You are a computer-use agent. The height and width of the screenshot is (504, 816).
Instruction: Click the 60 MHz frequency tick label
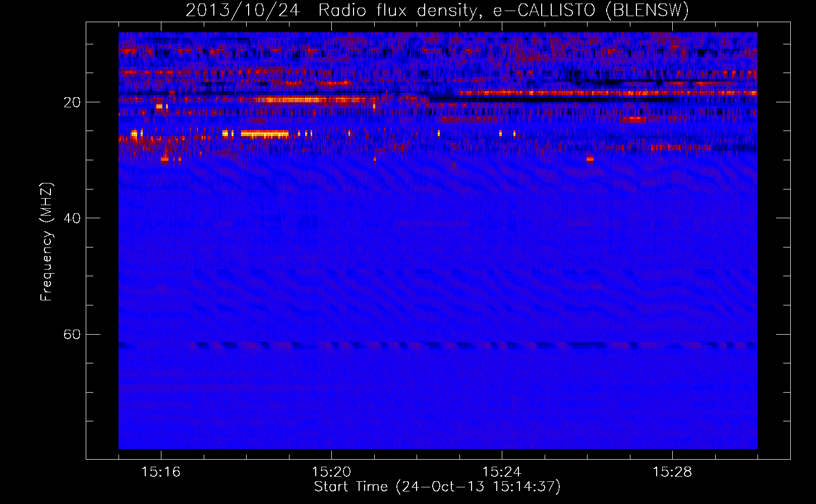pos(72,334)
